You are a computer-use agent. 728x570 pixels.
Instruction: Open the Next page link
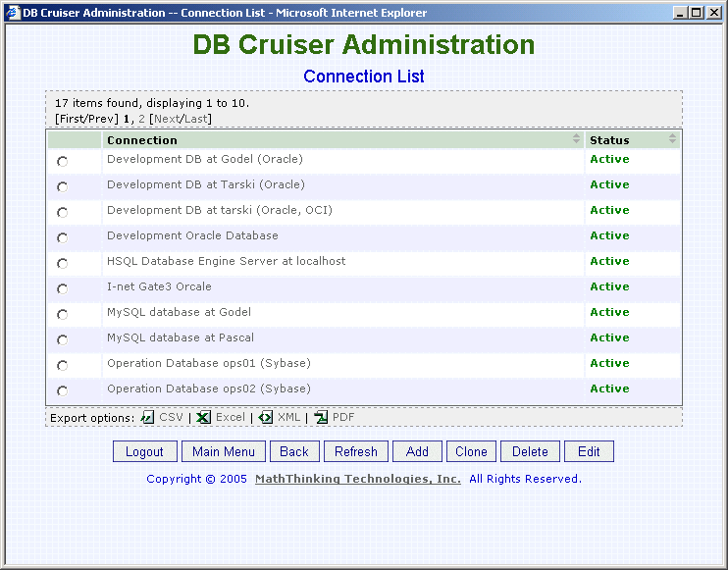pos(167,119)
